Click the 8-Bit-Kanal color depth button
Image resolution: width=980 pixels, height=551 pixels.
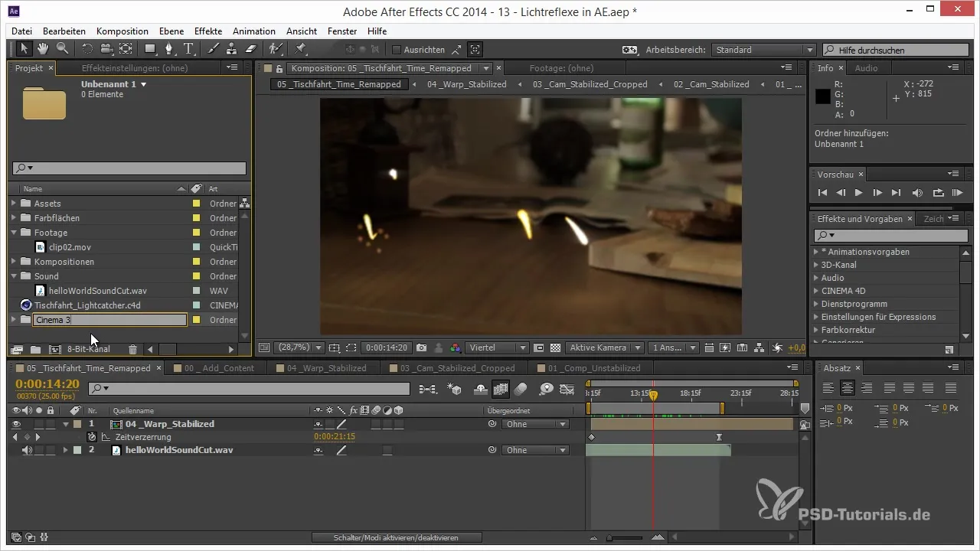(88, 349)
